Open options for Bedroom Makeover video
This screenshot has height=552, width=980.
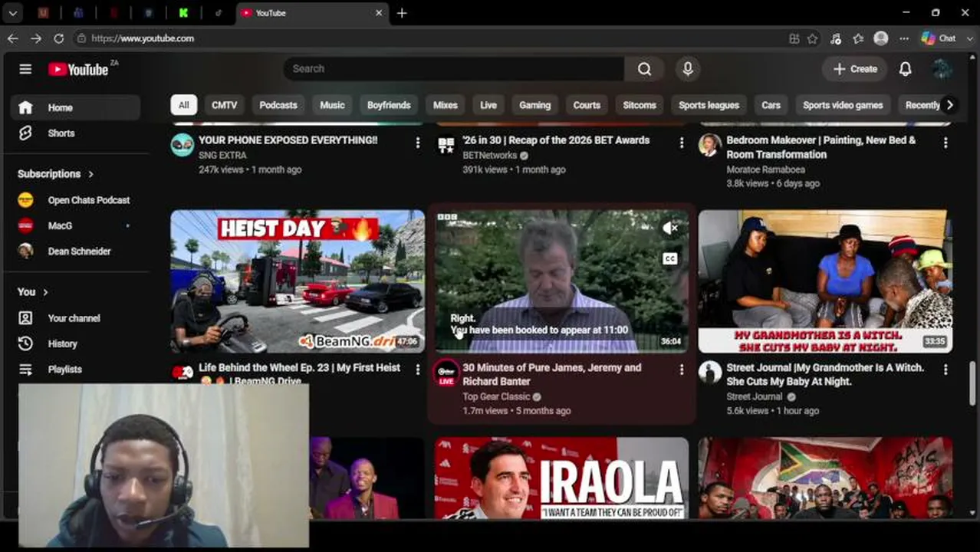945,143
